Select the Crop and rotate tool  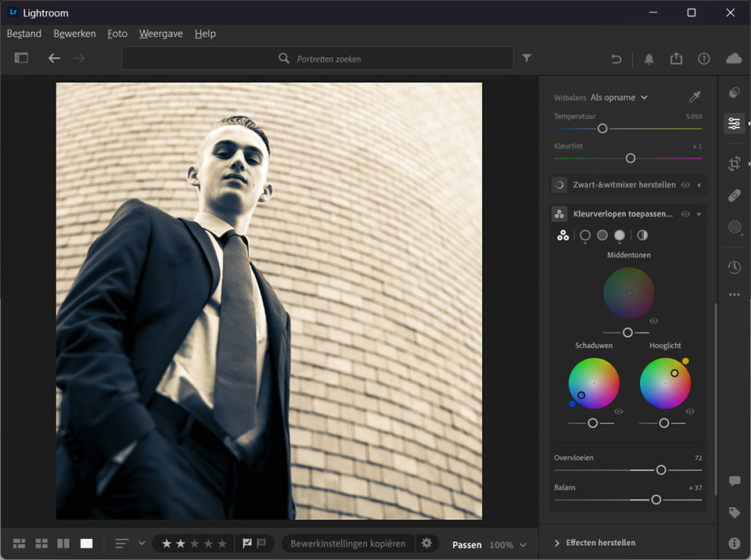coord(735,163)
